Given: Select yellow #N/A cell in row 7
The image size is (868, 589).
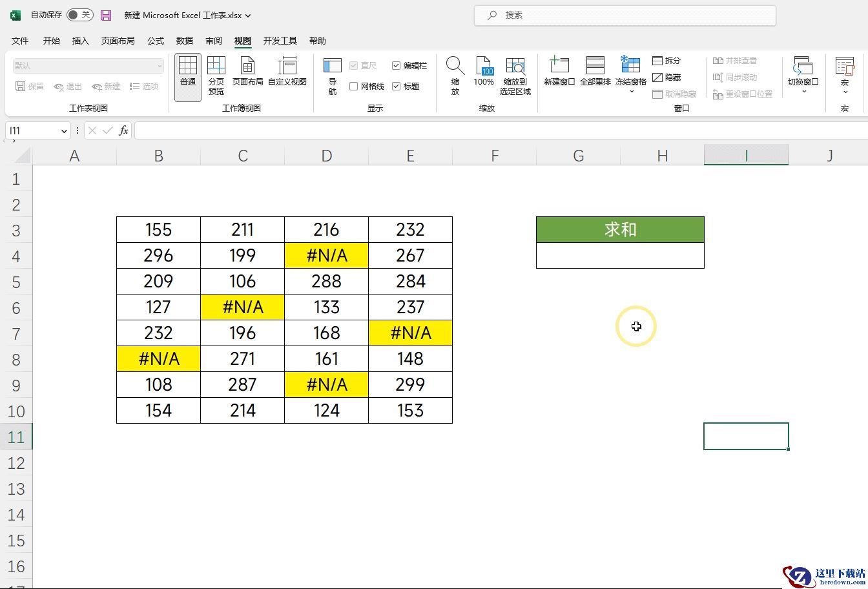Looking at the screenshot, I should tap(411, 333).
